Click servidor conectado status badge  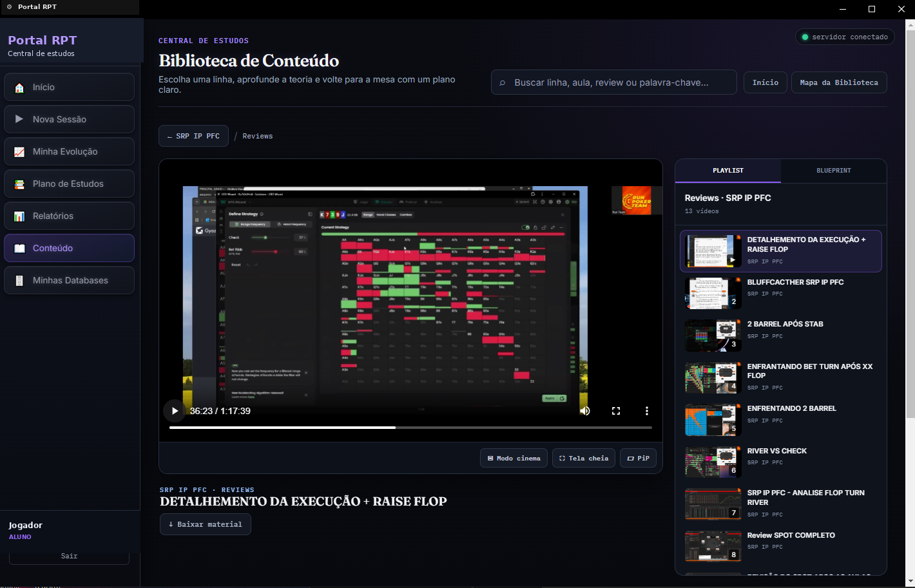tap(845, 37)
